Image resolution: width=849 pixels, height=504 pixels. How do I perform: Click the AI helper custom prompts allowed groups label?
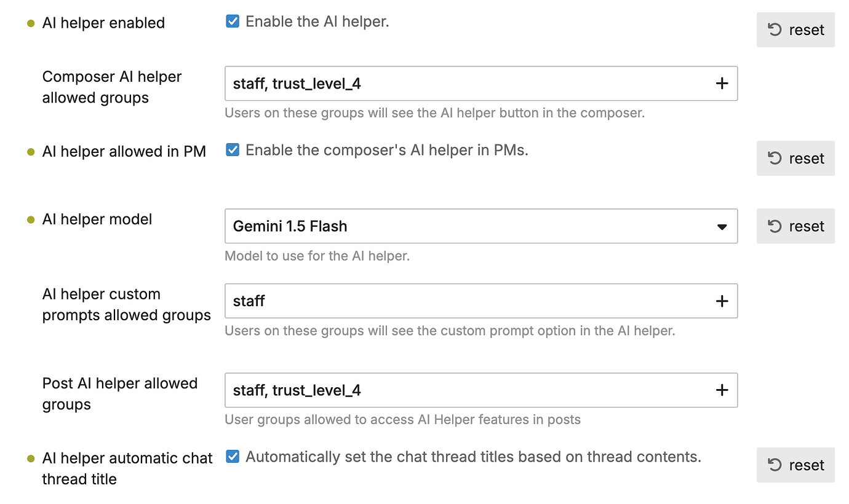126,305
